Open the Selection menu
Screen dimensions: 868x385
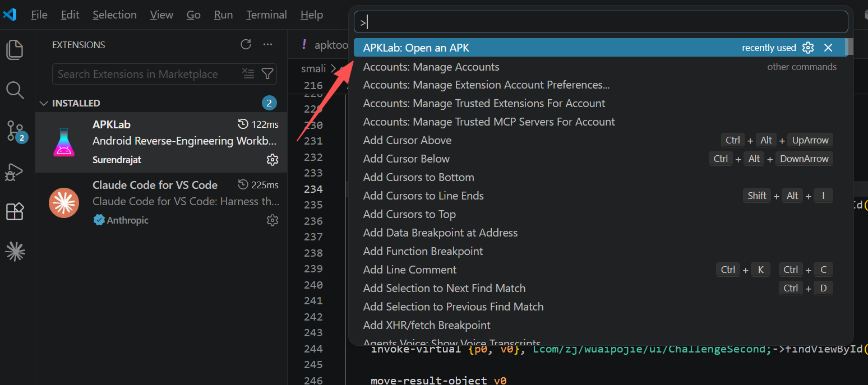(x=114, y=15)
